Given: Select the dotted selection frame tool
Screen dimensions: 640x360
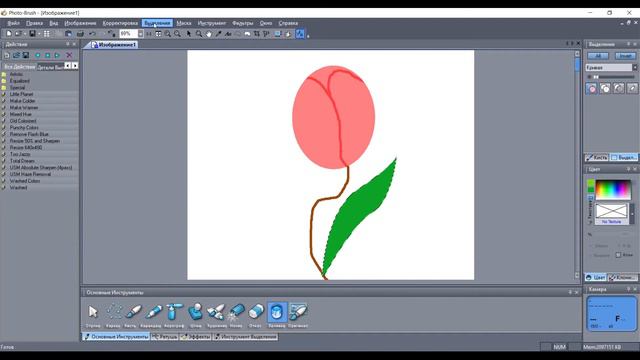Looking at the screenshot, I should click(113, 312).
